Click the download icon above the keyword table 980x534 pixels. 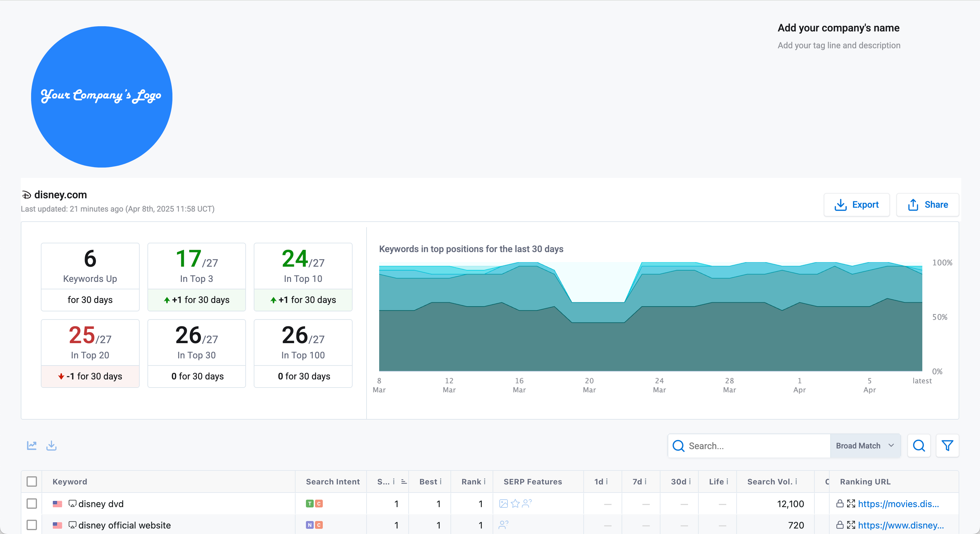[51, 446]
